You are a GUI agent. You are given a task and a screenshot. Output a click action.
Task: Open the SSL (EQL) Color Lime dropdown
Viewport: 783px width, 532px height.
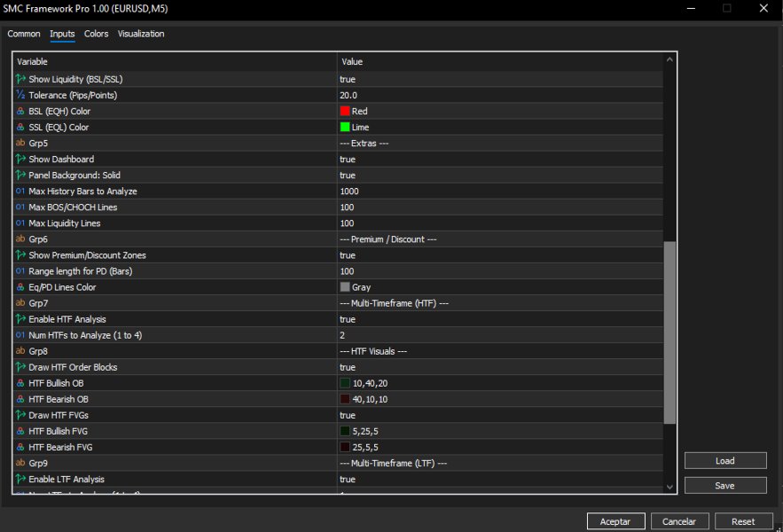click(500, 128)
